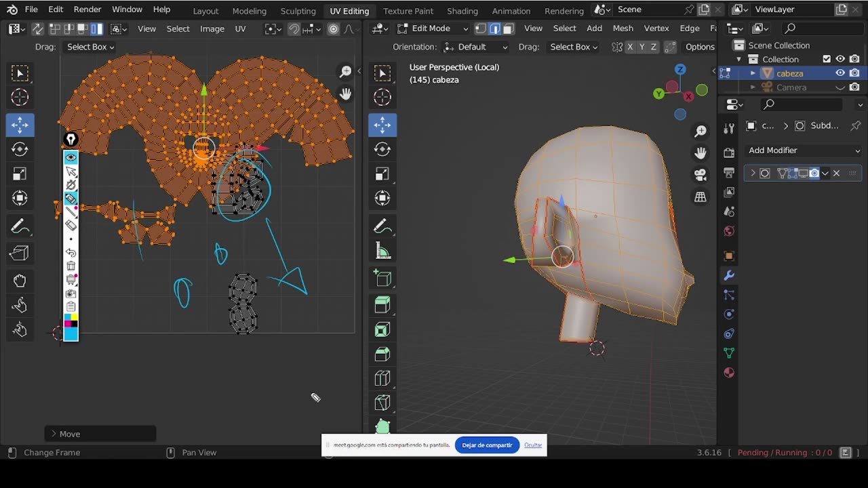Image resolution: width=868 pixels, height=488 pixels.
Task: Toggle face select mode
Action: tap(509, 28)
